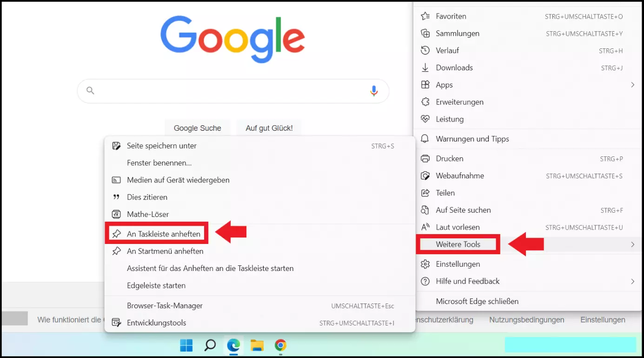This screenshot has height=358, width=644.
Task: Click the STRG+J shortcut text
Action: [612, 68]
